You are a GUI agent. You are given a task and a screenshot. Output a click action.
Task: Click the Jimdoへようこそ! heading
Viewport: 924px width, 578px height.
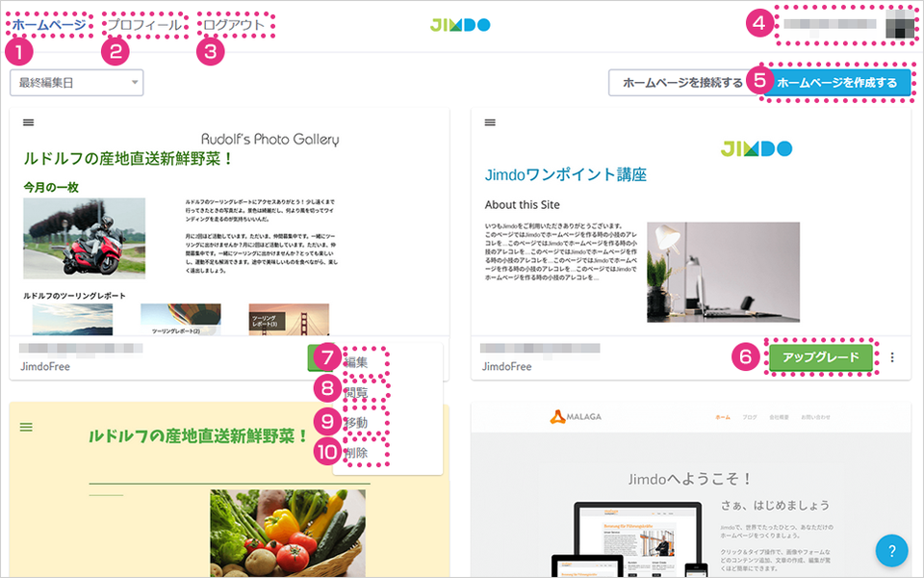coord(690,479)
